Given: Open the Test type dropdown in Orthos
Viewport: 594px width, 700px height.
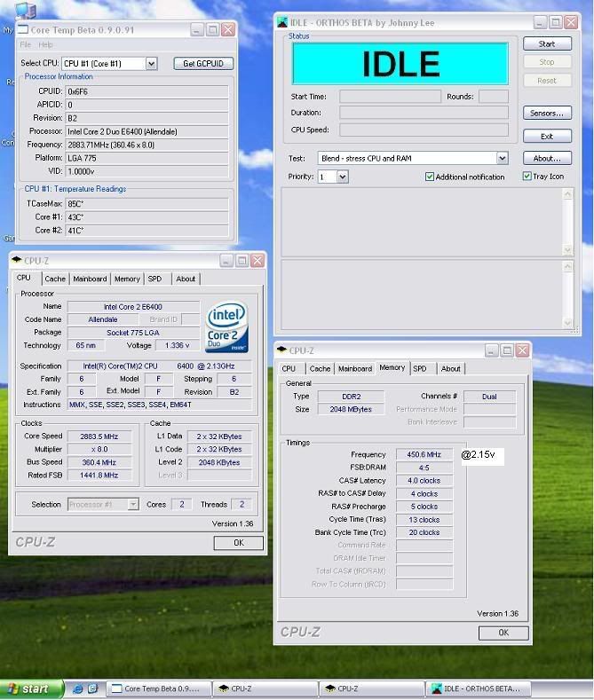Looking at the screenshot, I should (502, 158).
